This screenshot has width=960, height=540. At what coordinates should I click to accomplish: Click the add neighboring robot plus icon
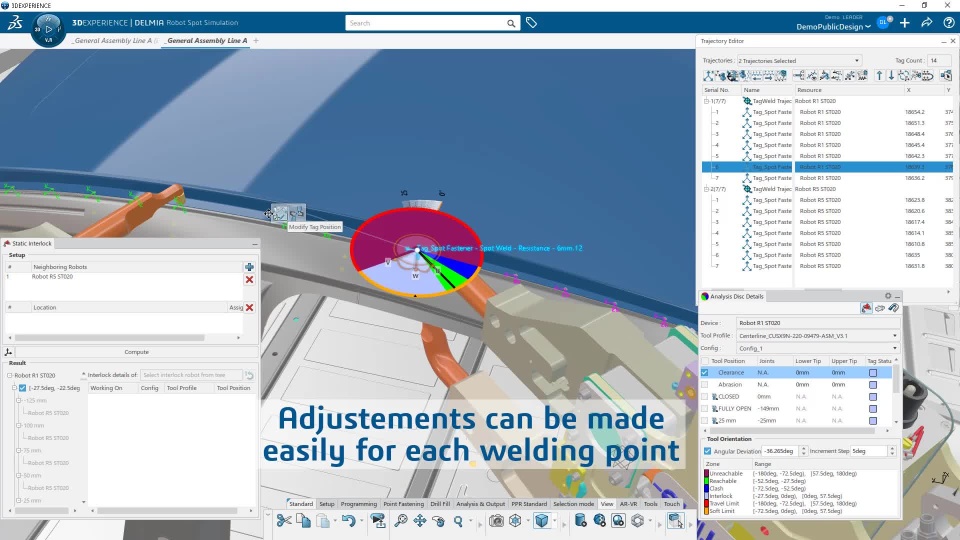[x=249, y=267]
